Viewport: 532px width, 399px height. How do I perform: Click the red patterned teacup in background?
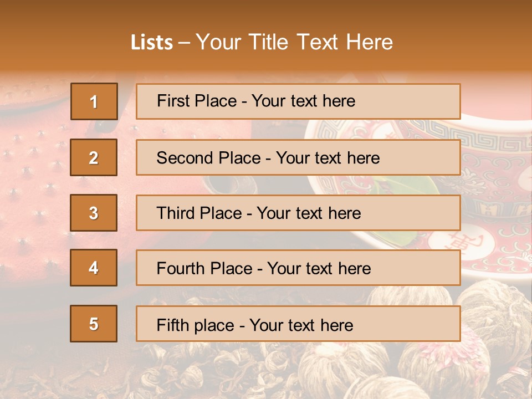click(x=493, y=183)
